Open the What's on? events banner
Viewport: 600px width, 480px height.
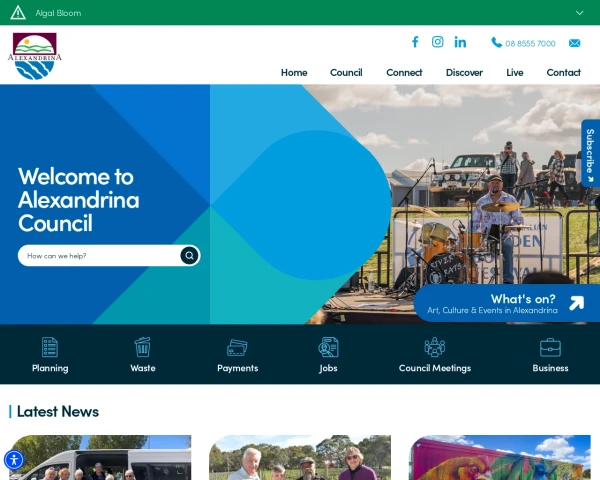click(507, 303)
